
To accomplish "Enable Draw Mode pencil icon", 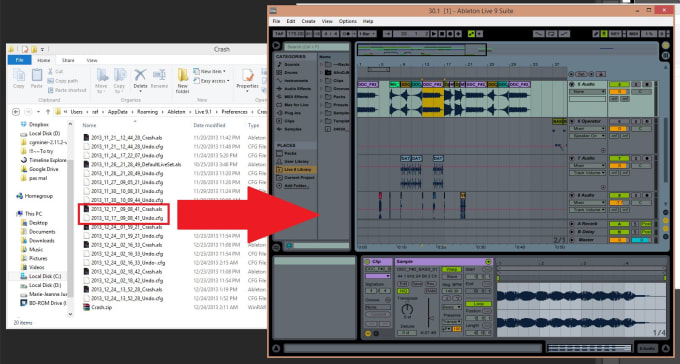I will [596, 34].
